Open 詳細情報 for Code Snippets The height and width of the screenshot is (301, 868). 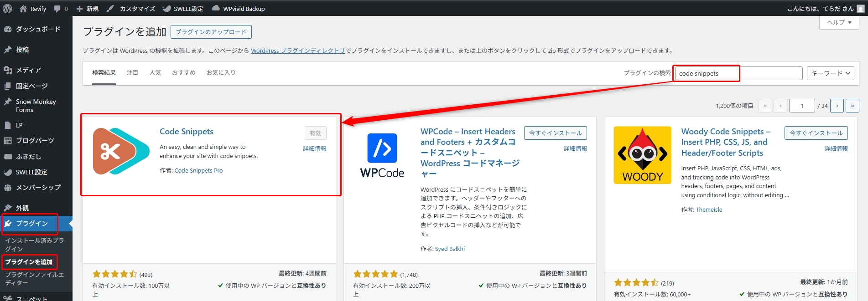(315, 148)
